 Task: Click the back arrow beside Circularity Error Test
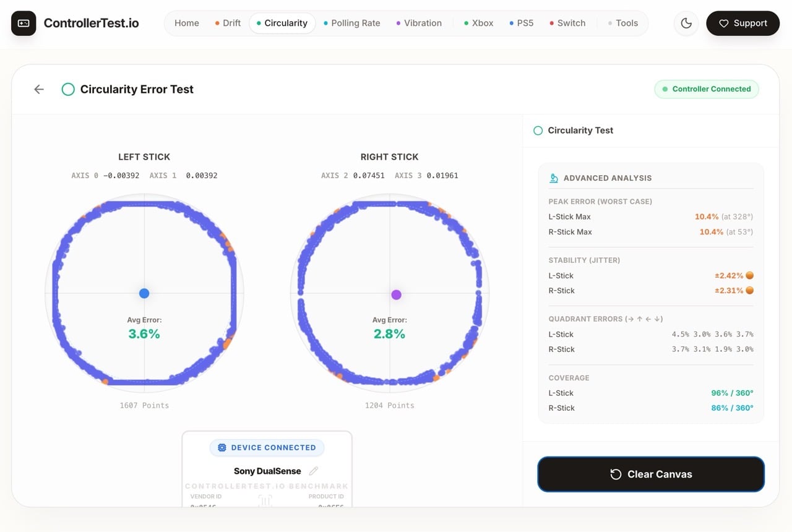coord(38,89)
